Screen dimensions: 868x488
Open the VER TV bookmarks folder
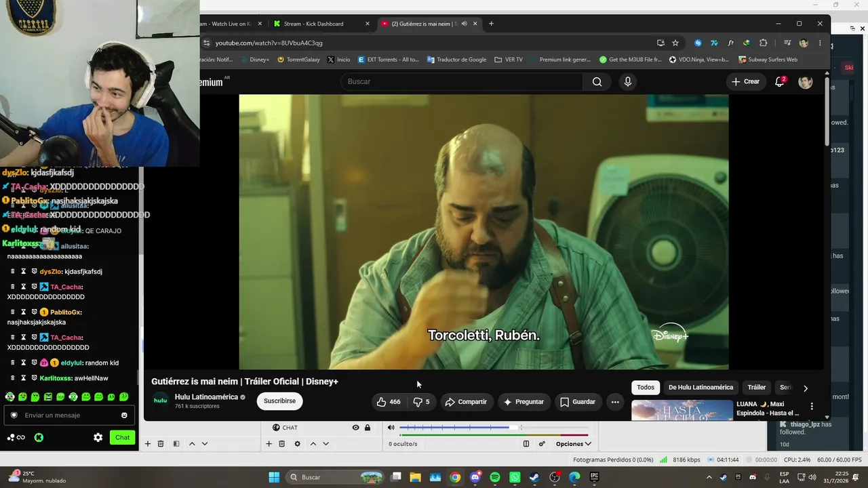click(x=508, y=60)
